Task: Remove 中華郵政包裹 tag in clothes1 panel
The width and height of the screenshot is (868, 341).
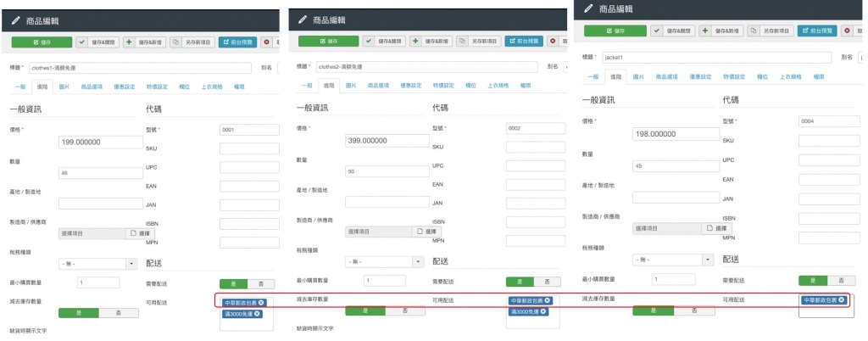Action: [x=261, y=302]
